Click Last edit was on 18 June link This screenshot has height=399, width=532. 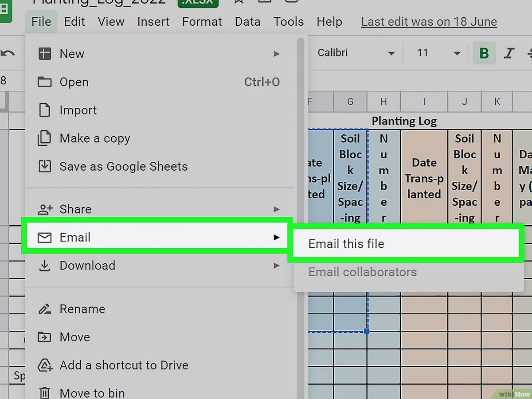tap(429, 22)
